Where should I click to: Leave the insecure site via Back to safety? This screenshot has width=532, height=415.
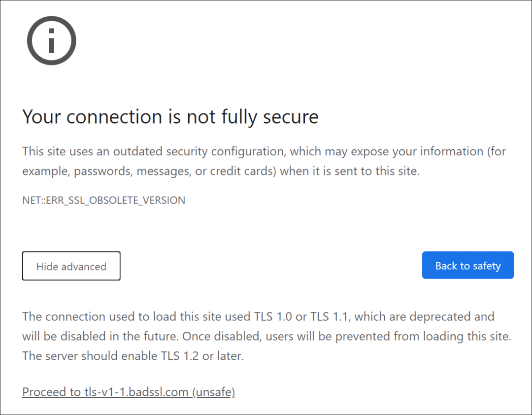tap(467, 265)
